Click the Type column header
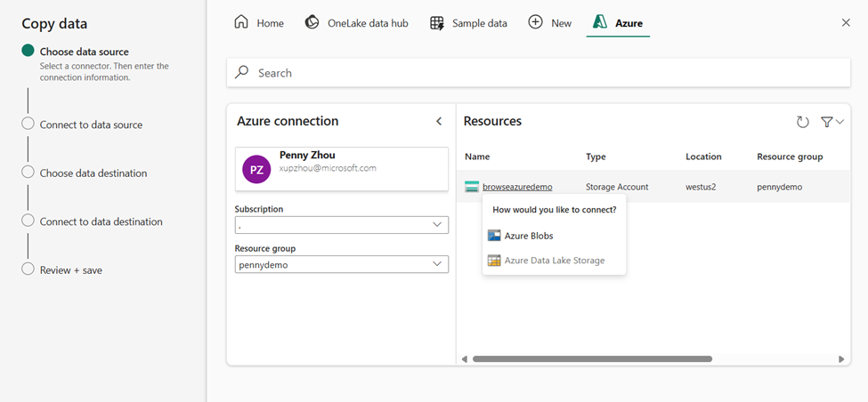Image resolution: width=868 pixels, height=402 pixels. pos(596,157)
